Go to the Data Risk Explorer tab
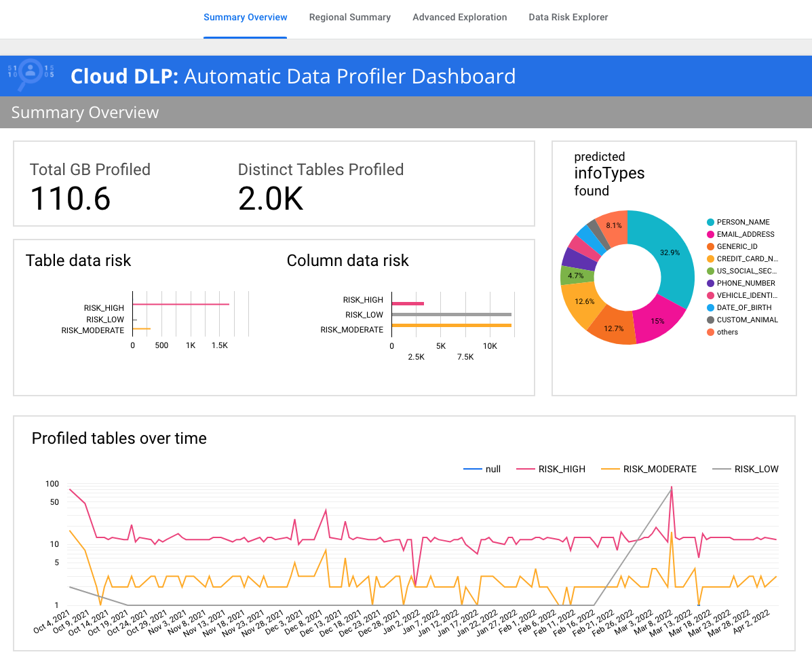Viewport: 812px width, 665px height. tap(568, 18)
